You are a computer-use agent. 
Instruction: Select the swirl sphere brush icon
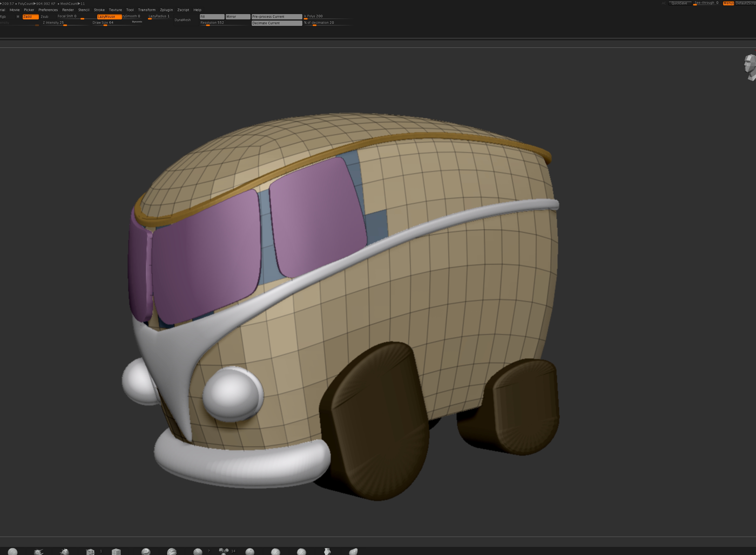click(146, 552)
